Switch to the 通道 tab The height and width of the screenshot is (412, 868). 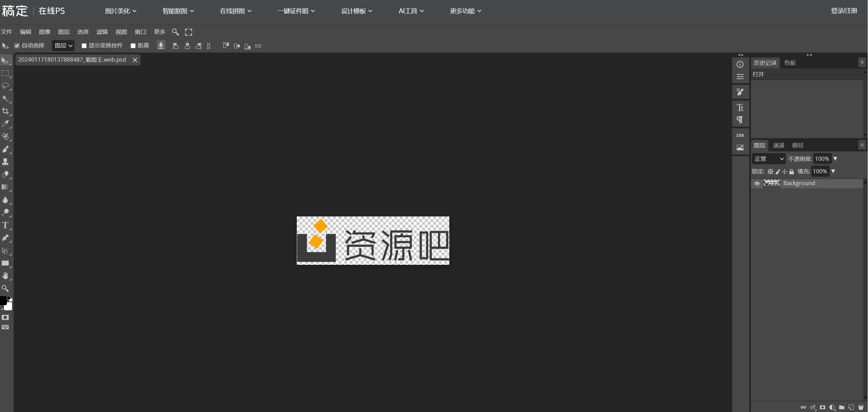[x=778, y=145]
